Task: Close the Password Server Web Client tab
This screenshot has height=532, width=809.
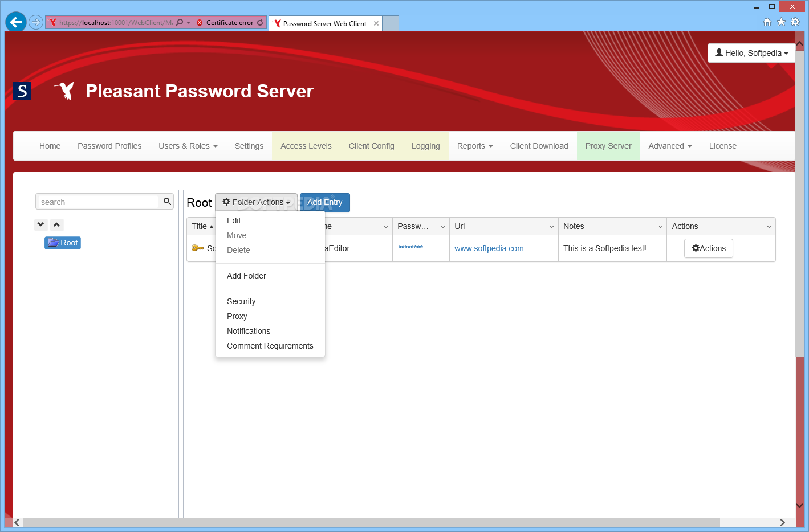Action: tap(376, 23)
